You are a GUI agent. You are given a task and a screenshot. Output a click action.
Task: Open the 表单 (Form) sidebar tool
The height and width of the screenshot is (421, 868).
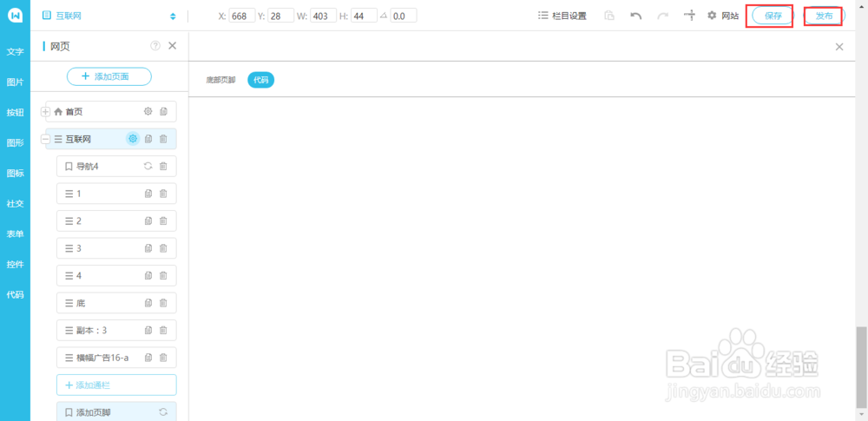15,234
